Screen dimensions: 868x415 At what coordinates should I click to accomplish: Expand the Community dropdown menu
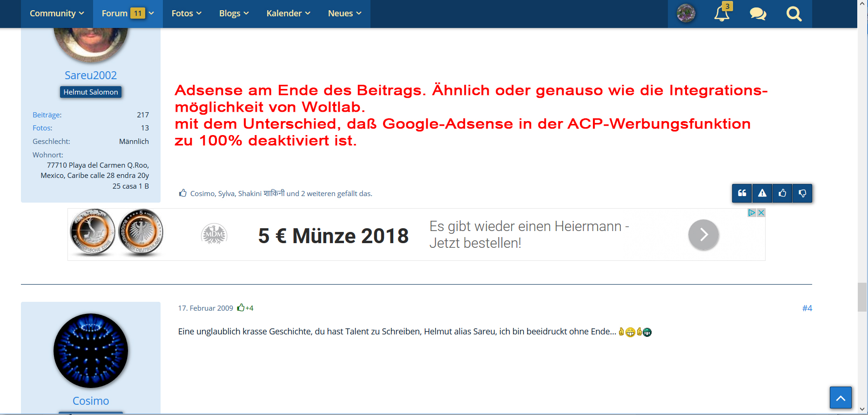point(57,14)
